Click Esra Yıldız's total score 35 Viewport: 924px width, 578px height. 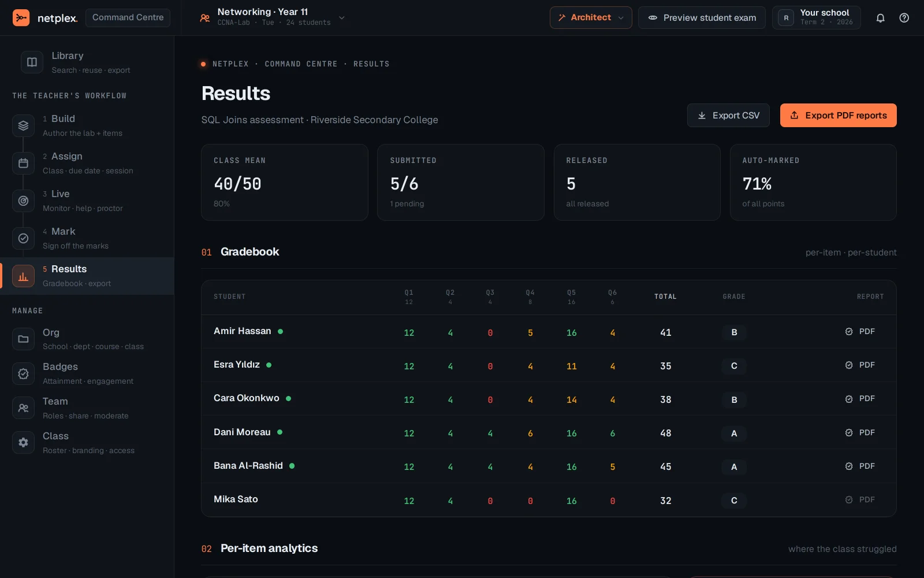[665, 366]
